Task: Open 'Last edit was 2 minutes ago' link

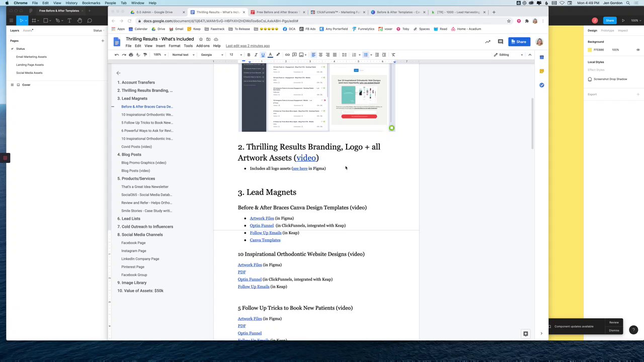Action: tap(248, 46)
